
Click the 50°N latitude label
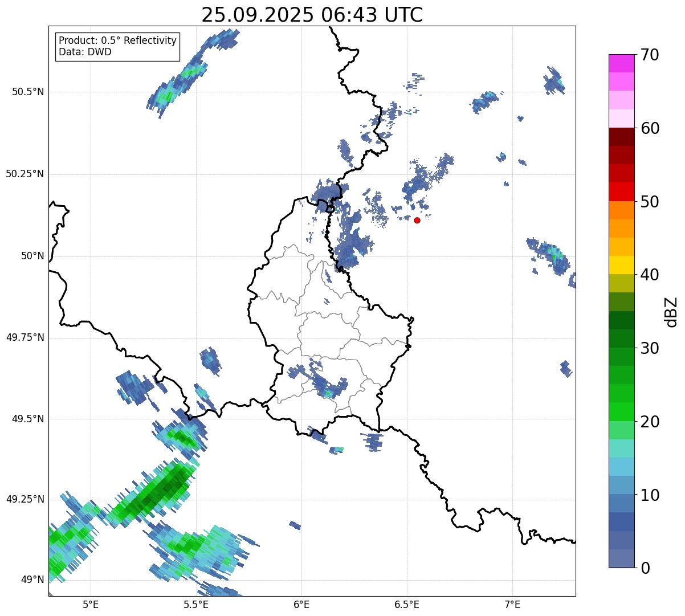32,256
